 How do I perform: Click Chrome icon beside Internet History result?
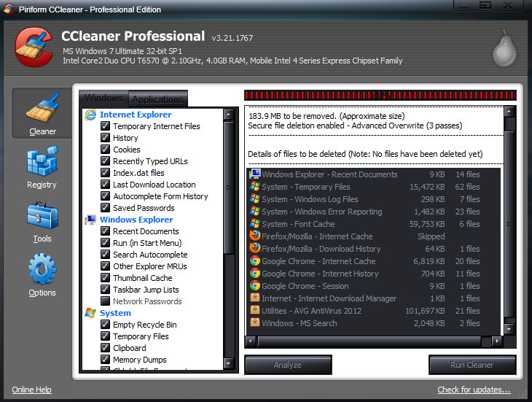(255, 274)
